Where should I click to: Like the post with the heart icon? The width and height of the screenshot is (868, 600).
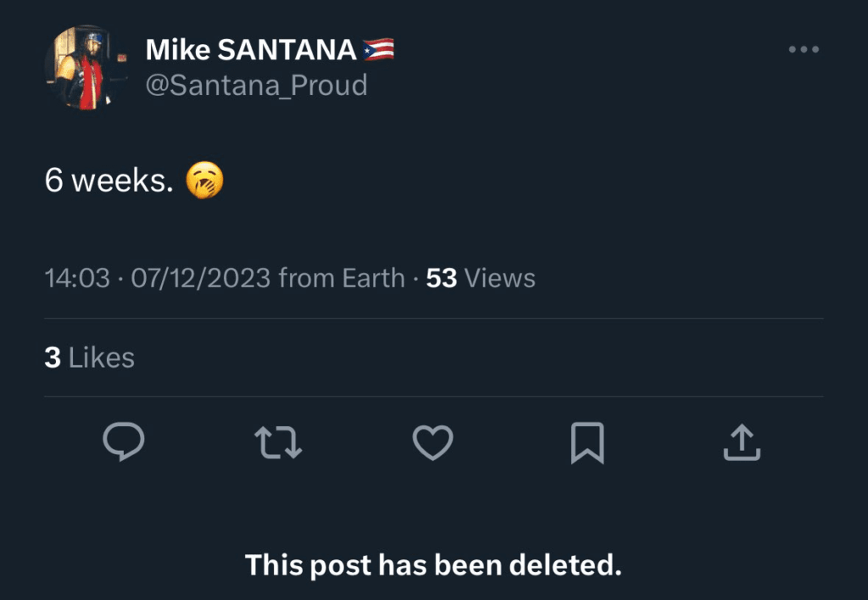tap(432, 442)
